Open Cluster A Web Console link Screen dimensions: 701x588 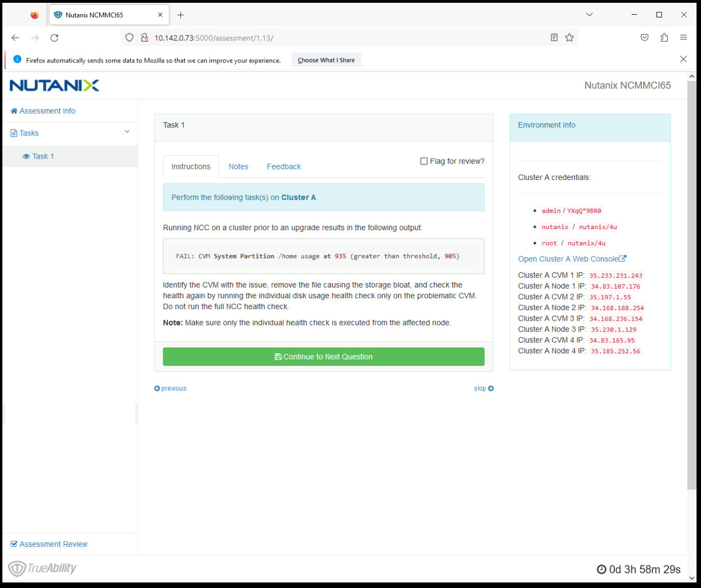point(572,259)
